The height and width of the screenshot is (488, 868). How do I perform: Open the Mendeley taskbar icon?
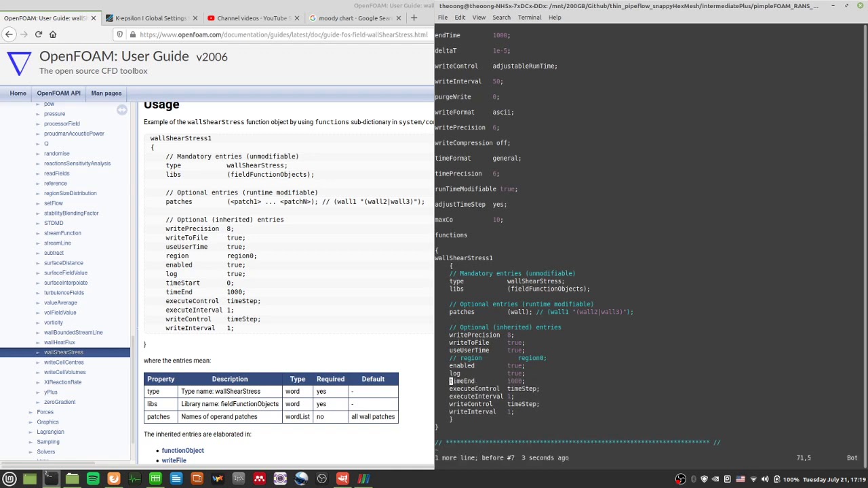(x=259, y=479)
